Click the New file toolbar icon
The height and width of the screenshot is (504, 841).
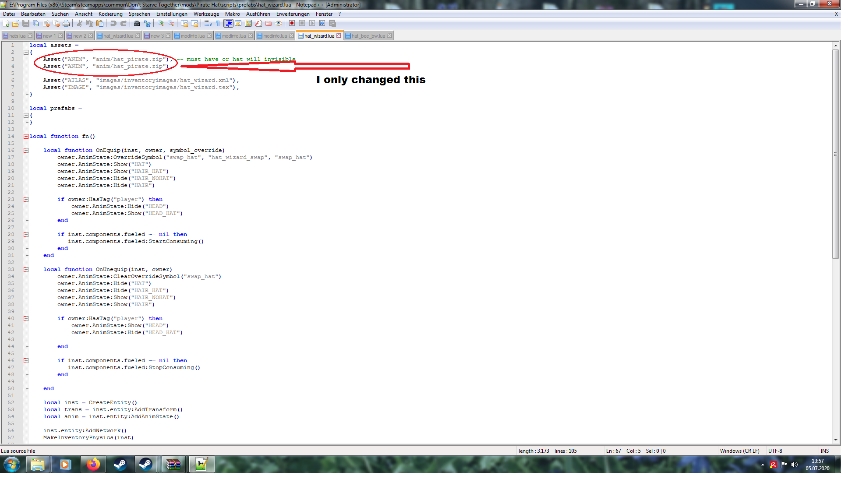coord(6,23)
